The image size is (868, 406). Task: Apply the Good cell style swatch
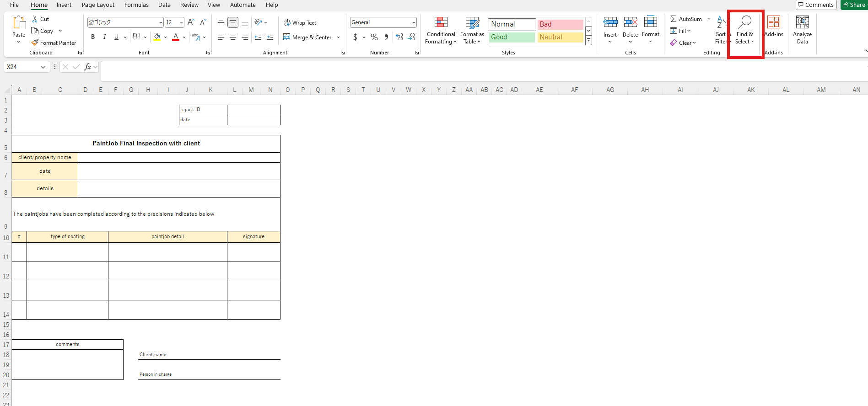click(x=512, y=37)
